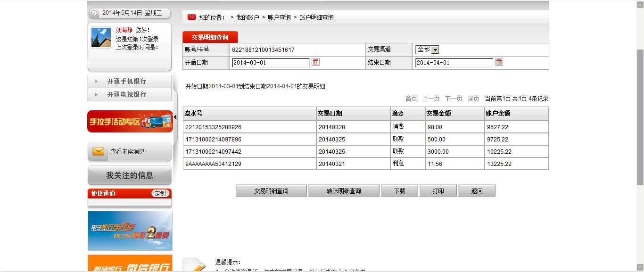
Task: Open the start date calendar picker
Action: coord(316,62)
